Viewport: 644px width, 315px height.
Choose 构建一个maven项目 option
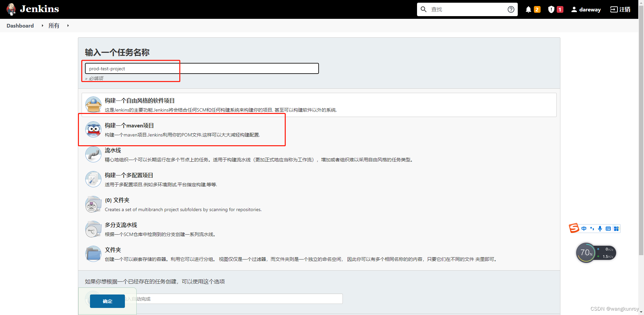[129, 125]
